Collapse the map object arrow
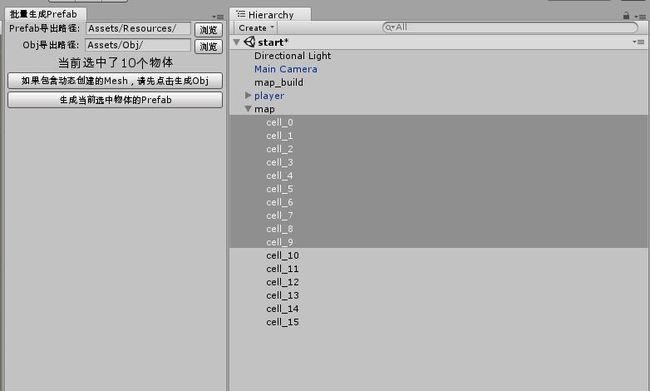This screenshot has height=391, width=650. [x=248, y=109]
